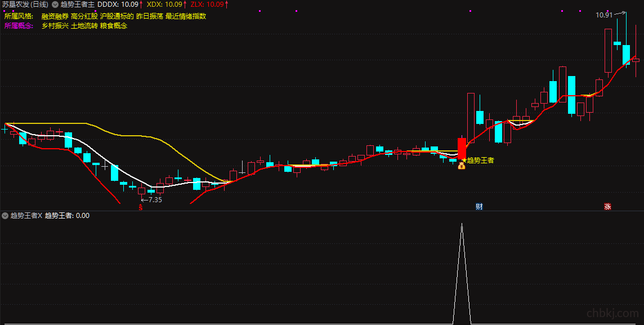The height and width of the screenshot is (325, 644).
Task: Click the blue 财 marker icon
Action: point(479,206)
